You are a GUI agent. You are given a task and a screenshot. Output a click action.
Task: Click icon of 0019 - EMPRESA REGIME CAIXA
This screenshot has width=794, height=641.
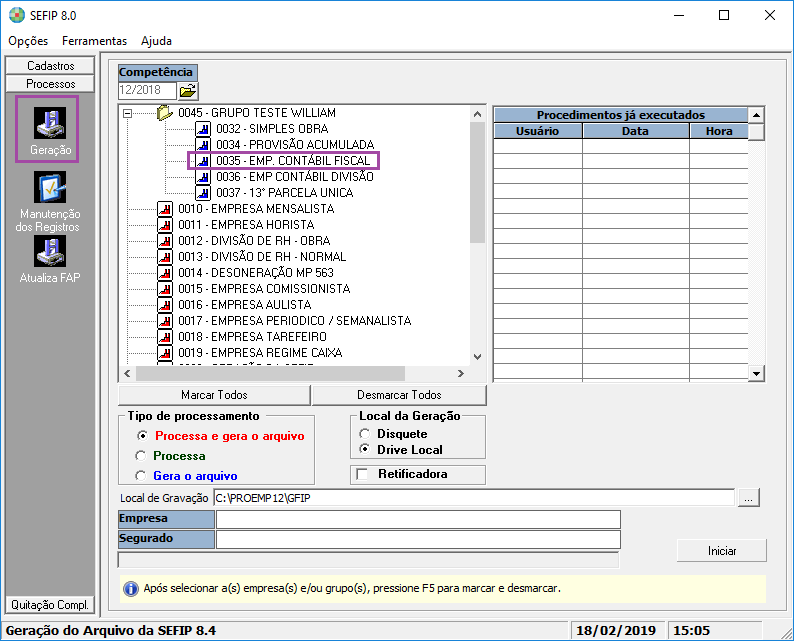pyautogui.click(x=165, y=353)
